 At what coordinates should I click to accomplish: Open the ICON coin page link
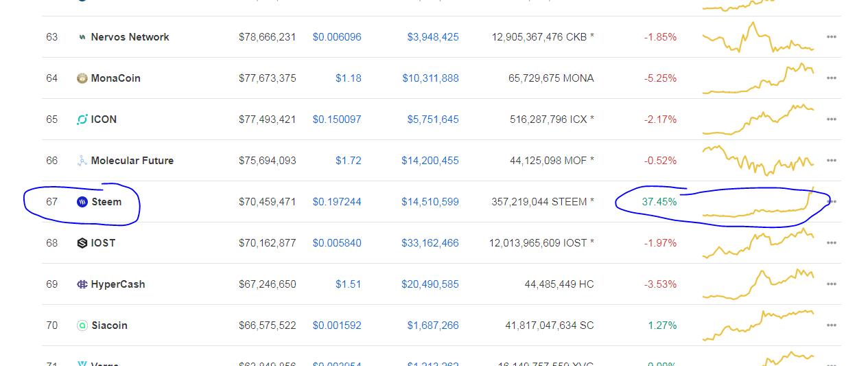tap(104, 119)
